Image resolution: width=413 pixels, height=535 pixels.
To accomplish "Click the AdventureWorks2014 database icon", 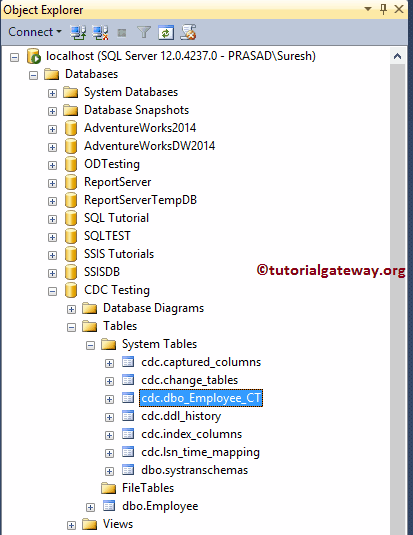I will click(x=71, y=128).
